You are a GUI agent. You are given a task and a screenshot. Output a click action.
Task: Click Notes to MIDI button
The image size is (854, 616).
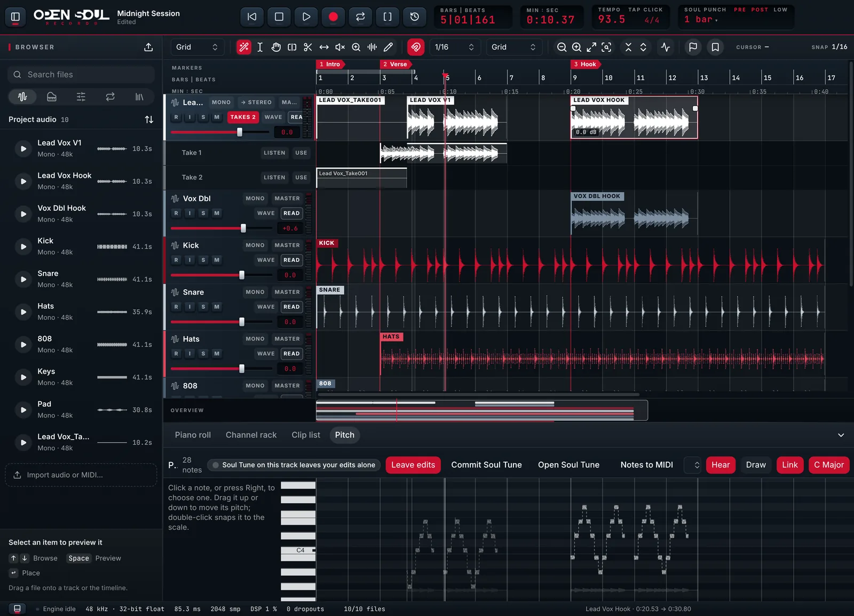[646, 465]
